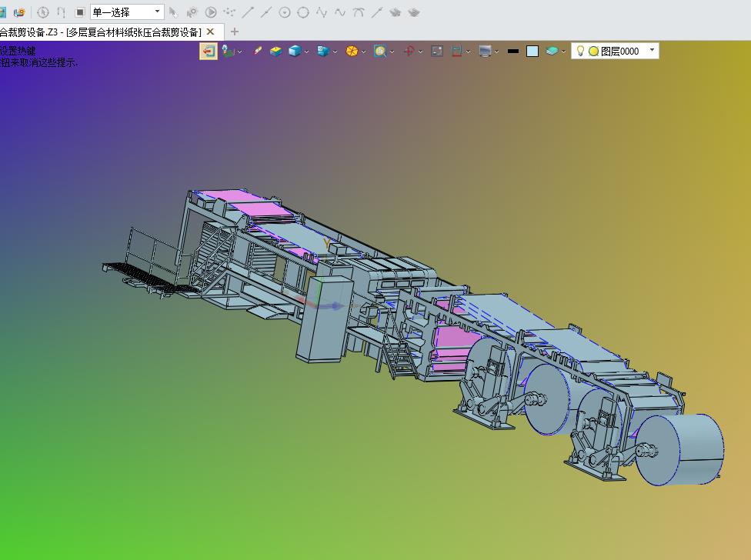Click the second wavy curve icon
The height and width of the screenshot is (560, 751).
pos(340,12)
